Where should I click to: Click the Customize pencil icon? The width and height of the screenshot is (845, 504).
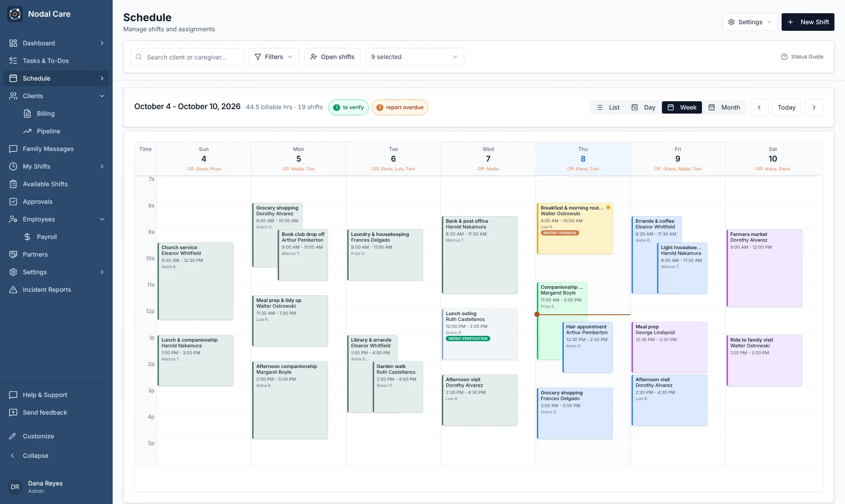(x=12, y=436)
